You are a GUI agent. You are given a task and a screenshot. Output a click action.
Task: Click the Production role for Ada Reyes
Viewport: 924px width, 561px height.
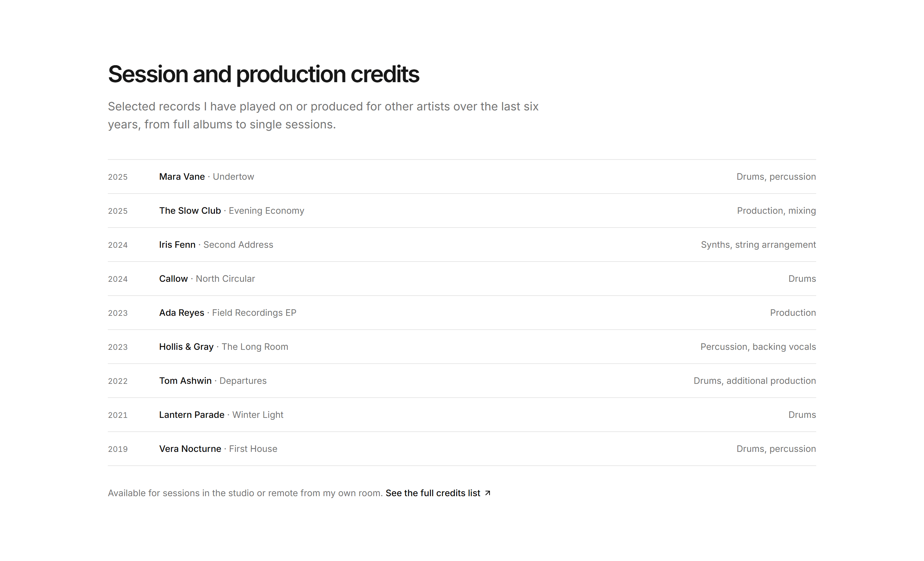(x=793, y=313)
